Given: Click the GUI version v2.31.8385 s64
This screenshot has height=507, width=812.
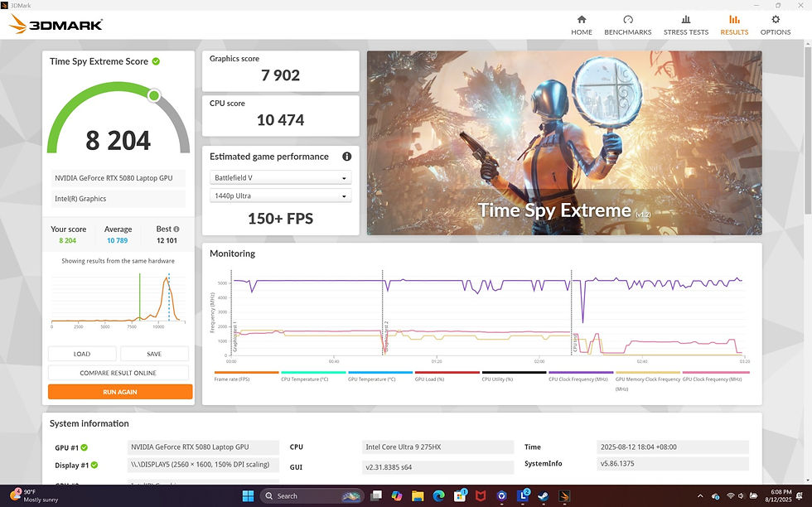Looking at the screenshot, I should point(437,467).
